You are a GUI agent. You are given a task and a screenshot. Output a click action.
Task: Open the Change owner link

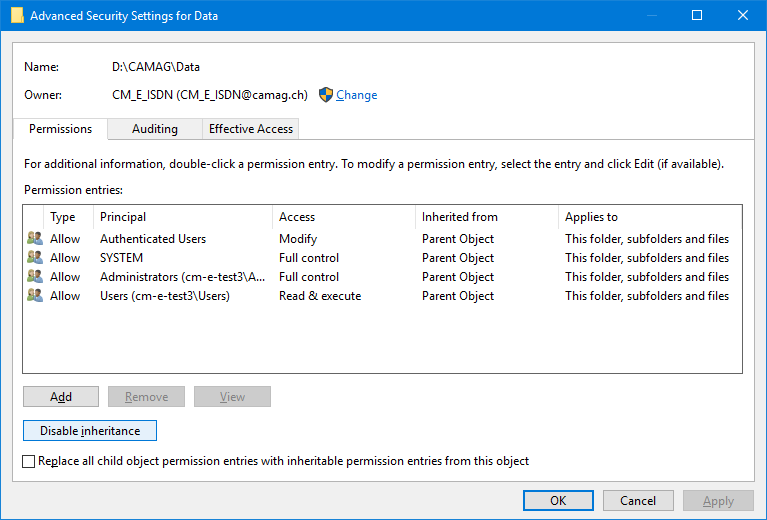pos(356,95)
